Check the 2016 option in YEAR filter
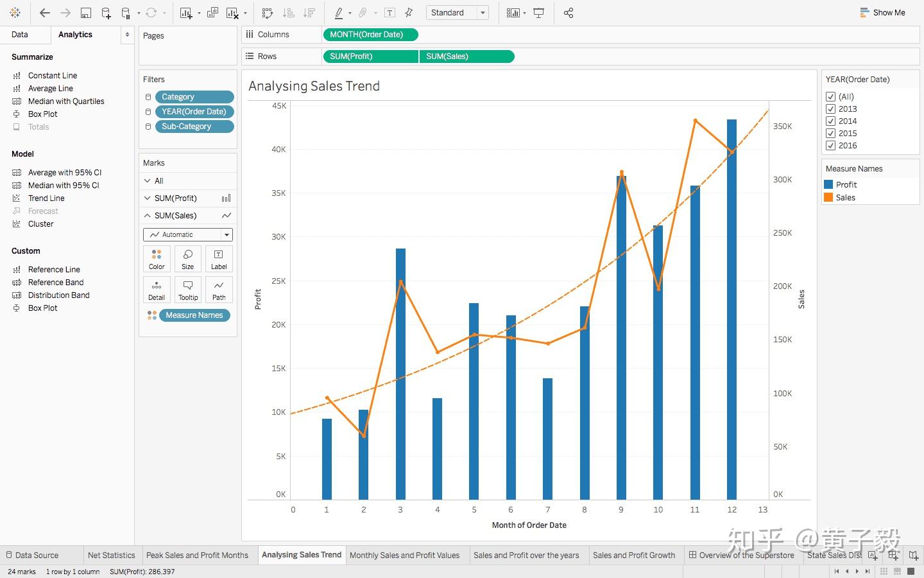 click(831, 145)
